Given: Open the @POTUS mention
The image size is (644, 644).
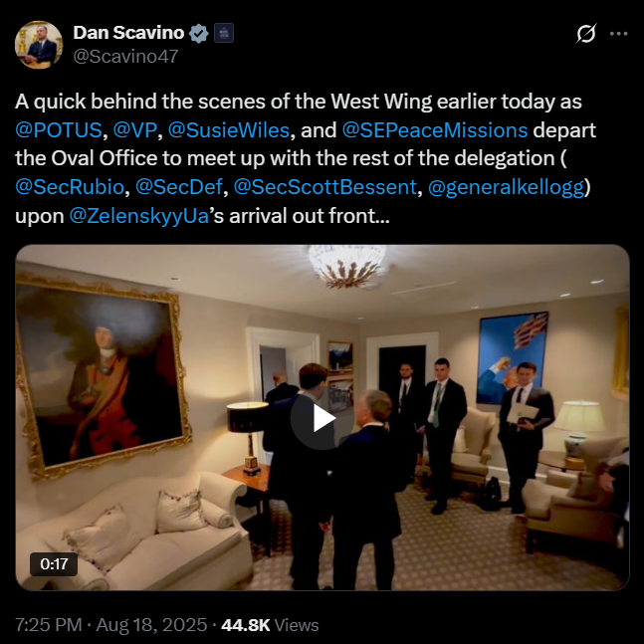Looking at the screenshot, I should pyautogui.click(x=59, y=130).
